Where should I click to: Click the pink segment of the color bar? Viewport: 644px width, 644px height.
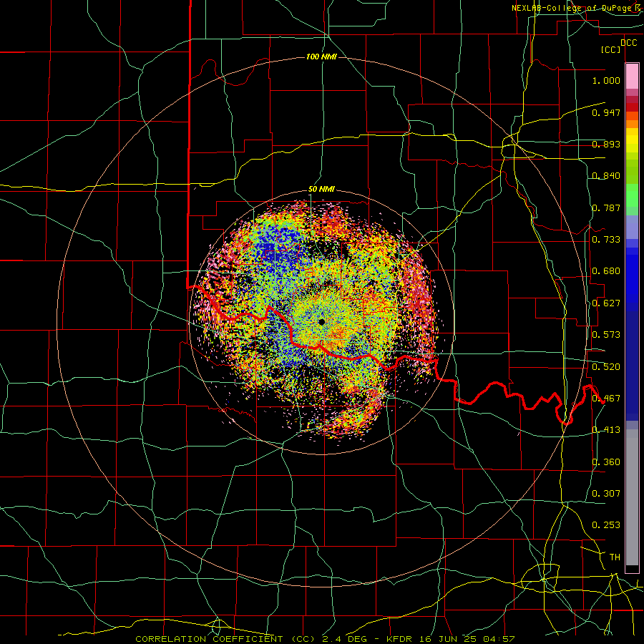coord(632,77)
